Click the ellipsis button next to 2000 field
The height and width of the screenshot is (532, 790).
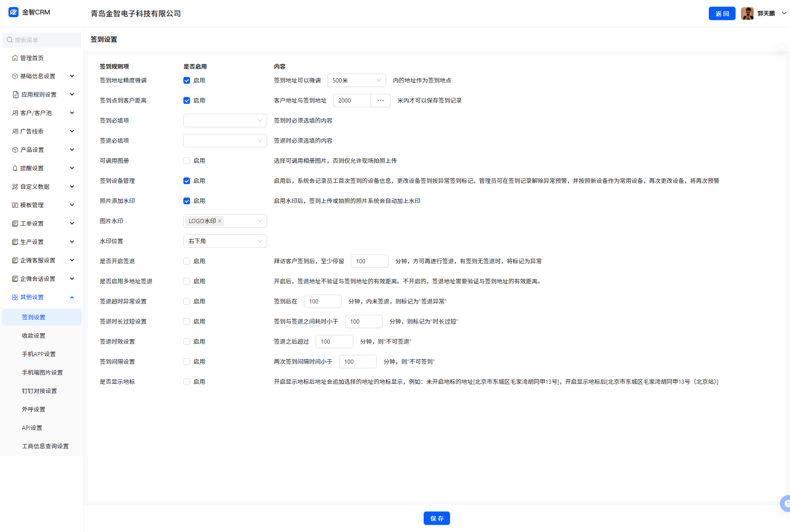380,100
